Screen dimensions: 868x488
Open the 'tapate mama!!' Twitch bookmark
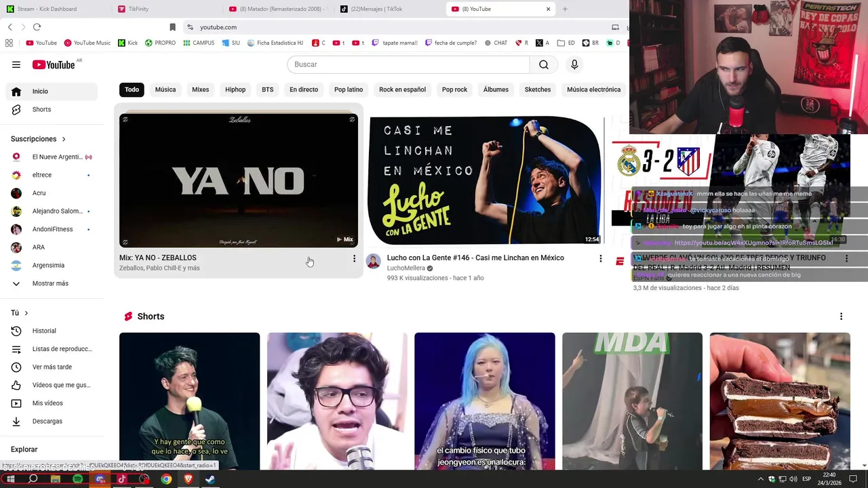395,43
